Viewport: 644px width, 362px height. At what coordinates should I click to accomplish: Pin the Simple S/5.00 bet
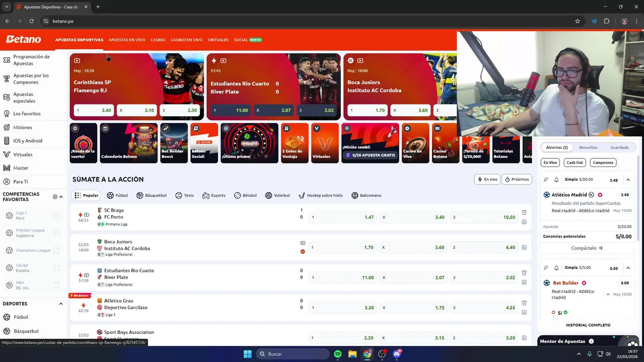coord(546,268)
